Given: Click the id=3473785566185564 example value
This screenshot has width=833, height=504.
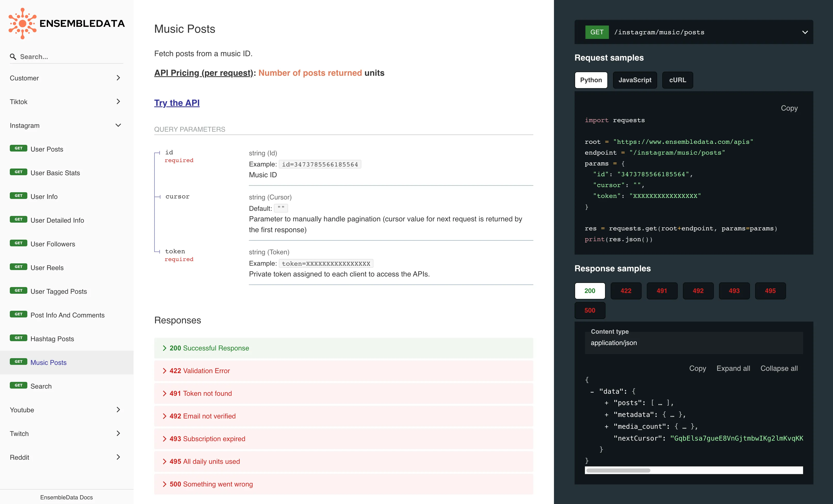Looking at the screenshot, I should tap(320, 164).
